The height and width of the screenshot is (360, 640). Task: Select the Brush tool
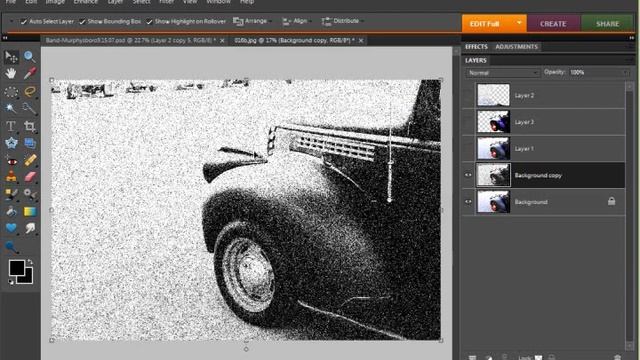pyautogui.click(x=11, y=194)
